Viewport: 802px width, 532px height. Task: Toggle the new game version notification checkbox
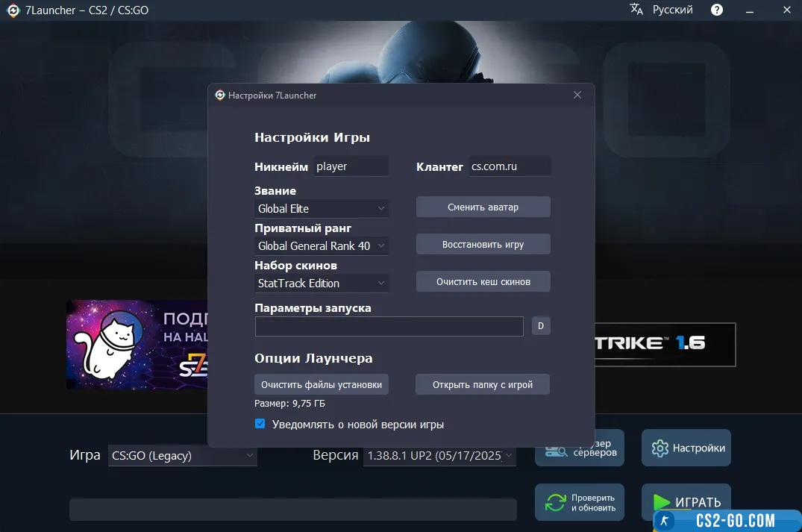coord(260,424)
